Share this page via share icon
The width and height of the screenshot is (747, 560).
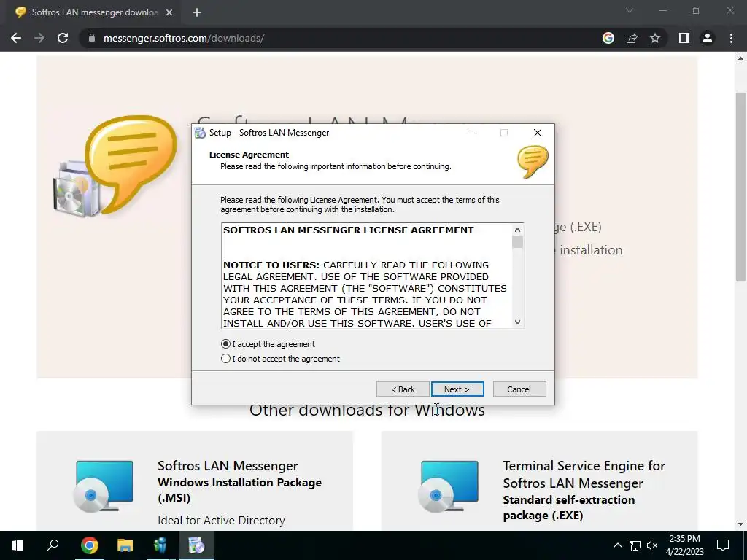pyautogui.click(x=632, y=38)
